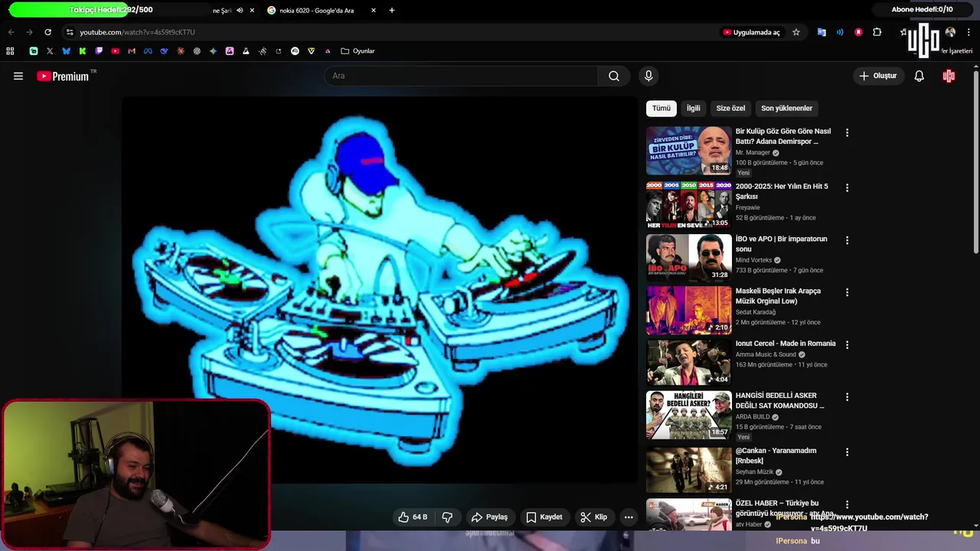Viewport: 980px width, 551px height.
Task: Bookmark this page with star icon
Action: (796, 32)
